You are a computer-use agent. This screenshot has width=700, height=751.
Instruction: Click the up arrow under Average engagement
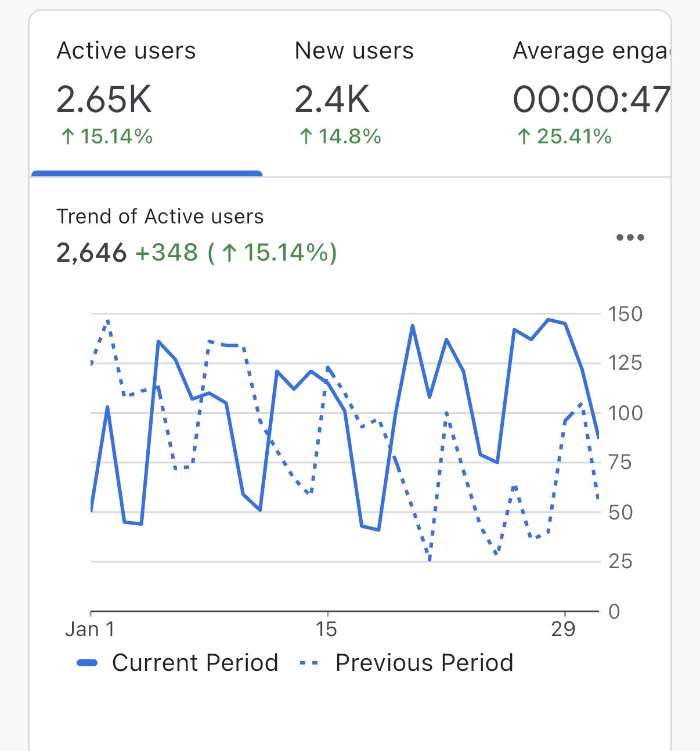coord(524,136)
